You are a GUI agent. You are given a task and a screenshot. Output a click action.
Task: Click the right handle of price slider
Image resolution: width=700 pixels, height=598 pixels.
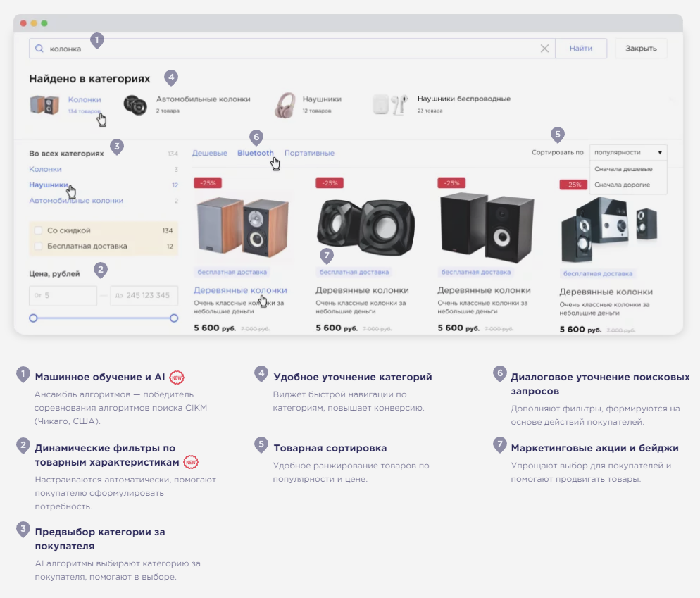[x=174, y=318]
